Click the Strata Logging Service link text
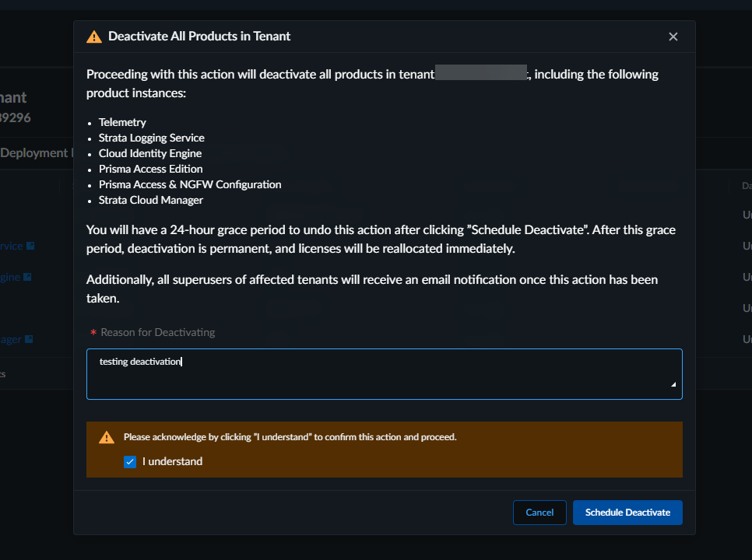 11,246
